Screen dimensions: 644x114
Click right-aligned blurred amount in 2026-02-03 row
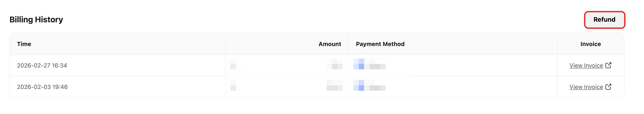coord(334,86)
